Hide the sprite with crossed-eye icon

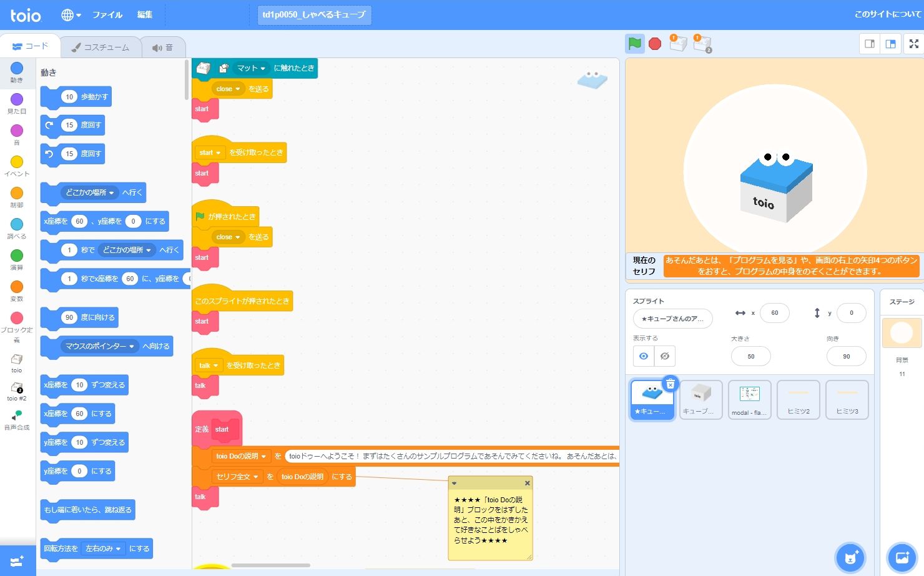pos(665,356)
